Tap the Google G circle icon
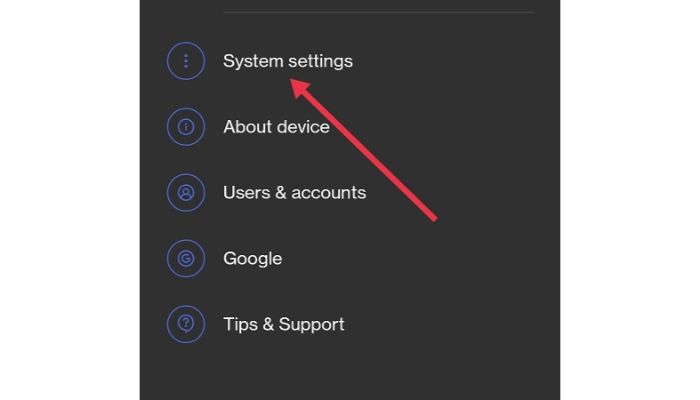The image size is (700, 400). point(186,258)
